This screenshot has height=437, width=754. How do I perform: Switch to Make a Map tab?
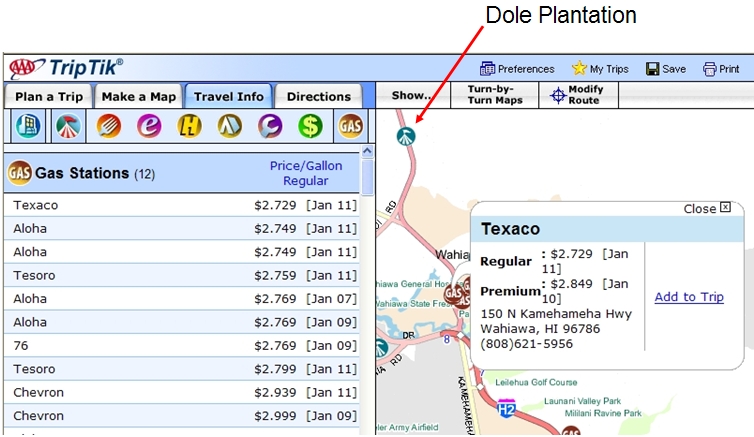point(138,97)
